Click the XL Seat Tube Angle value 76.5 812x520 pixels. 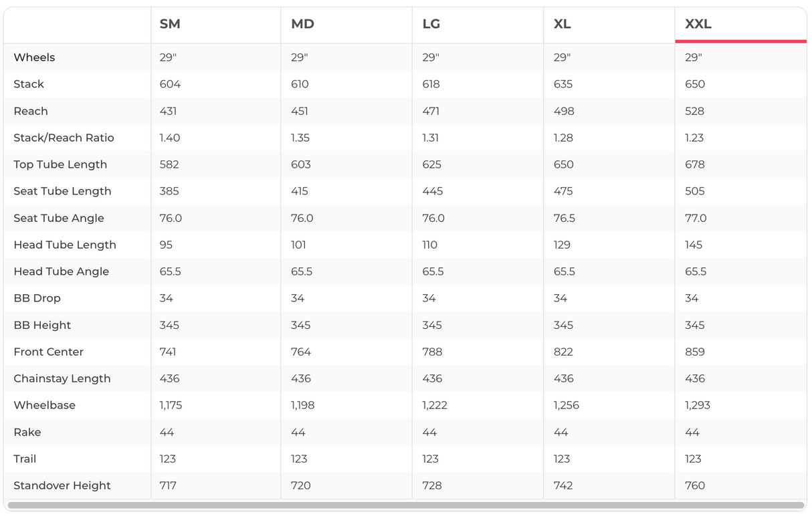[x=563, y=218]
